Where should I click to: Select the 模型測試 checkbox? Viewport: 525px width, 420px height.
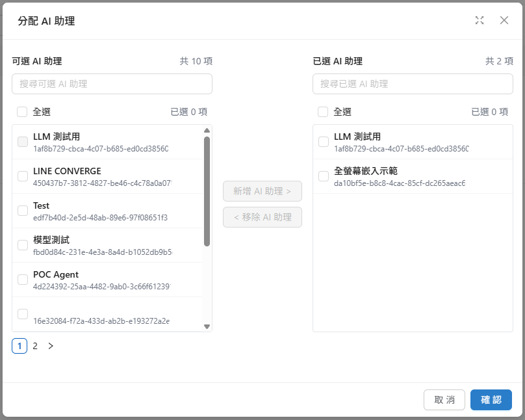click(x=23, y=245)
